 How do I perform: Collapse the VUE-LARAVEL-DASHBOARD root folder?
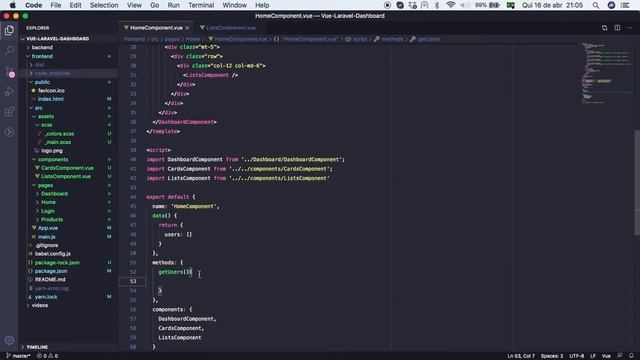tap(57, 39)
